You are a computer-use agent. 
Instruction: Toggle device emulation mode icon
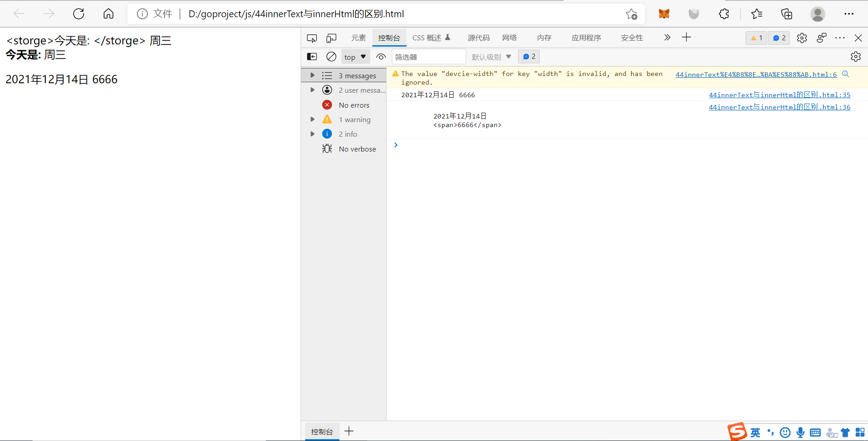[x=331, y=38]
